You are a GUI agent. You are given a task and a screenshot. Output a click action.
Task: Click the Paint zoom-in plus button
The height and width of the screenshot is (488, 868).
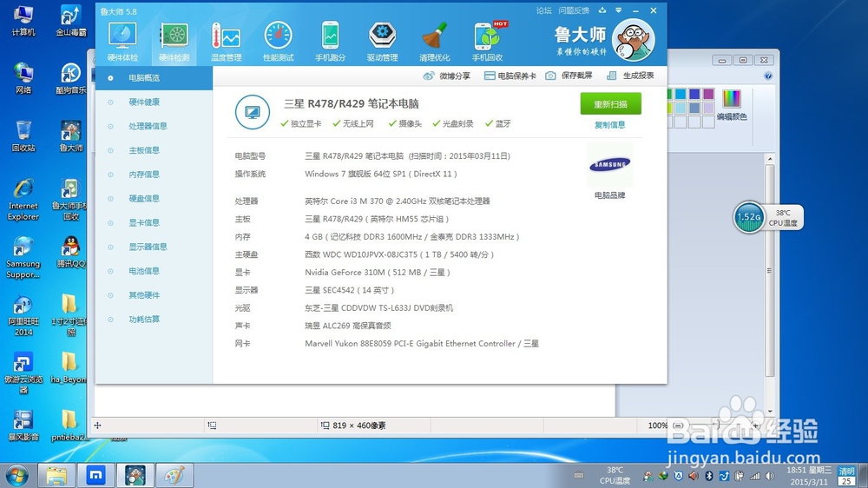(756, 425)
